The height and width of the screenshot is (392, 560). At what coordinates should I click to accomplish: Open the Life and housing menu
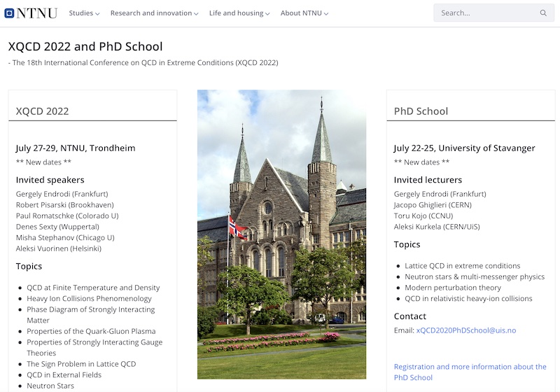[x=239, y=13]
